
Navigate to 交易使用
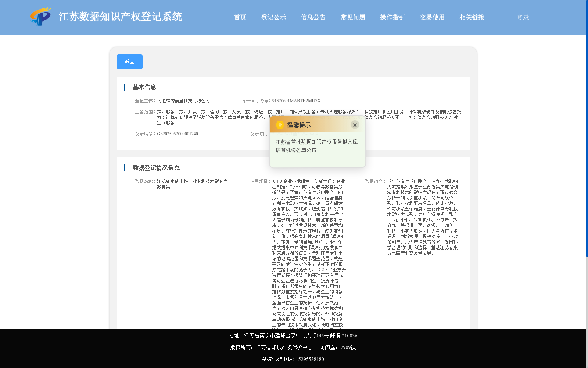(x=432, y=17)
